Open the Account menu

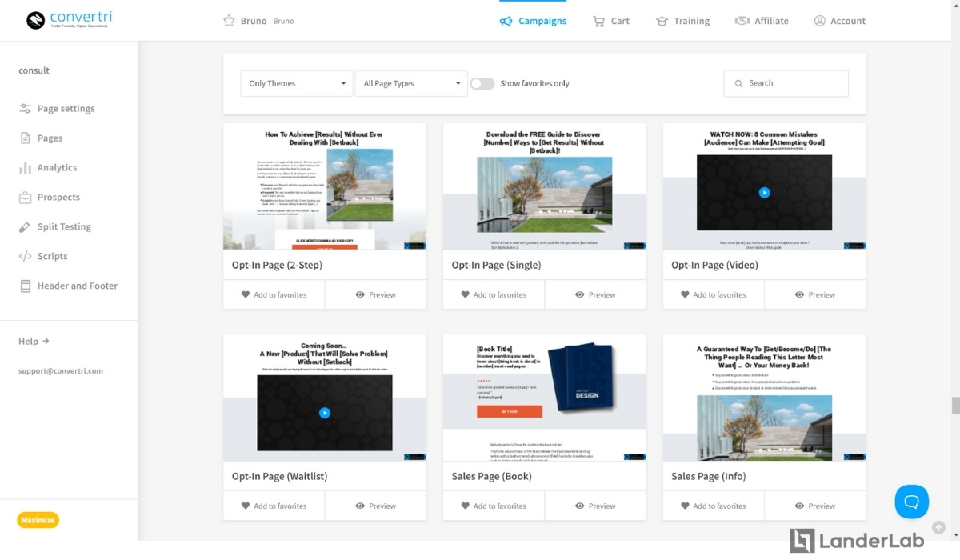[839, 21]
